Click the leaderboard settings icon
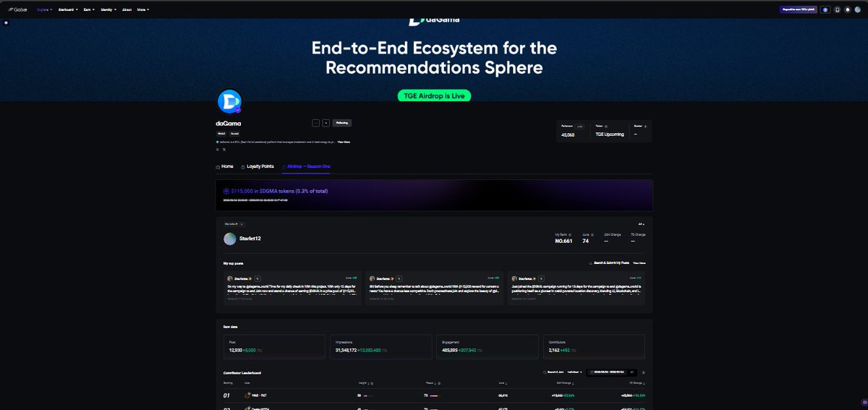 [x=644, y=372]
